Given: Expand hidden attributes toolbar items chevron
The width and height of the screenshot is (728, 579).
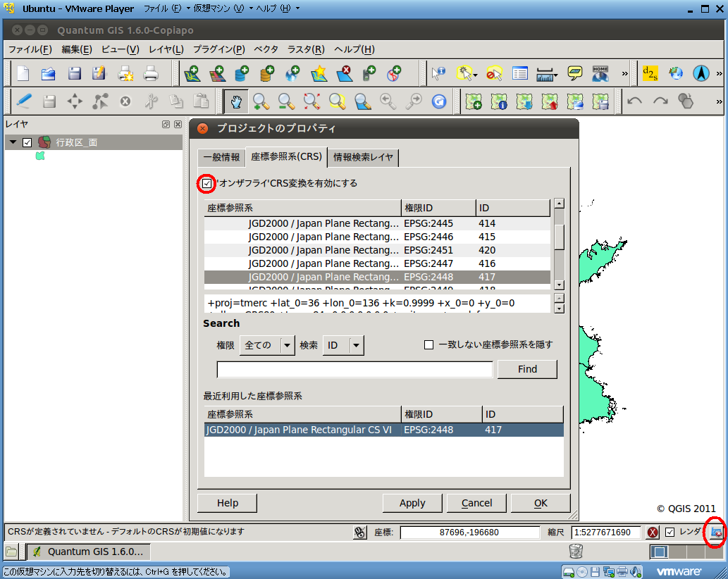Looking at the screenshot, I should click(625, 73).
